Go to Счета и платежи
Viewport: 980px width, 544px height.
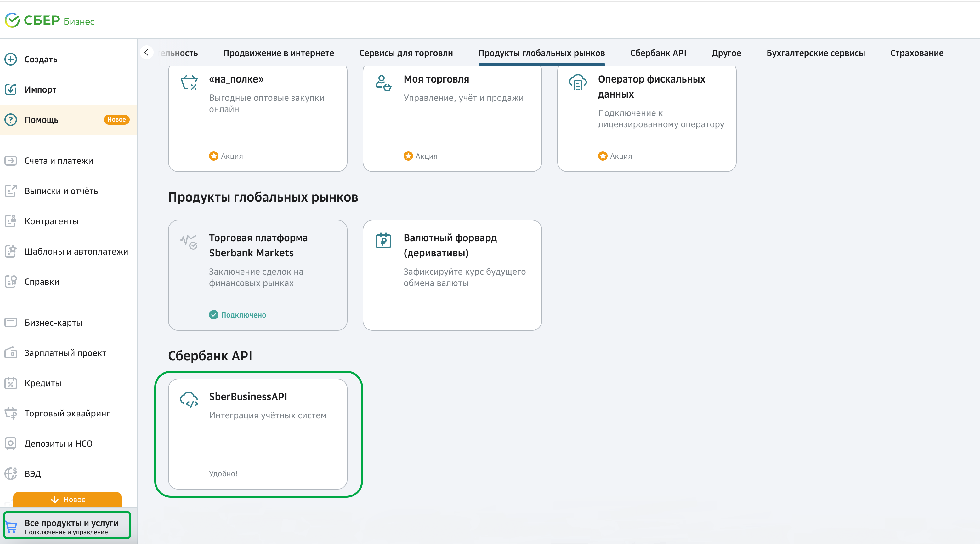point(69,161)
